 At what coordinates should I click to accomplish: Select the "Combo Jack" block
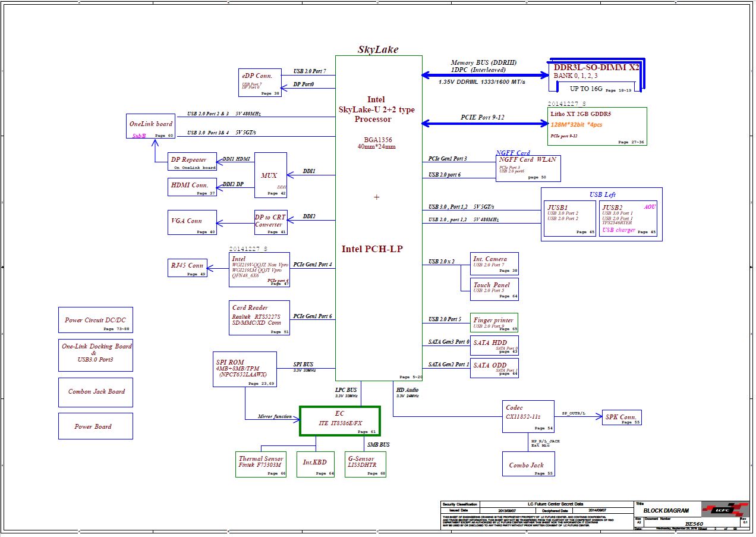coord(528,464)
